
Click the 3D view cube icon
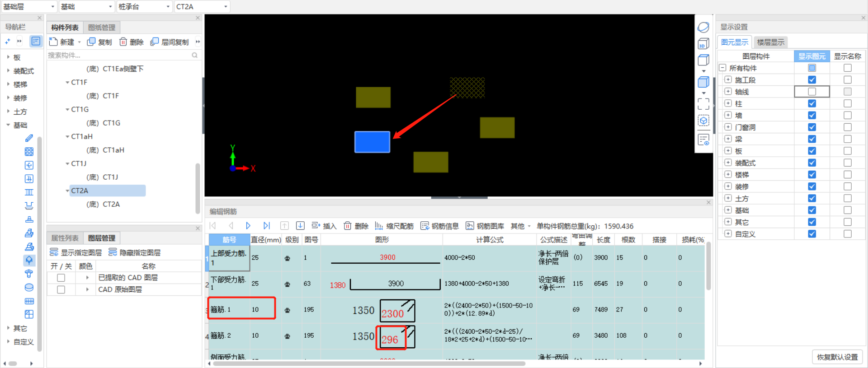click(x=703, y=44)
